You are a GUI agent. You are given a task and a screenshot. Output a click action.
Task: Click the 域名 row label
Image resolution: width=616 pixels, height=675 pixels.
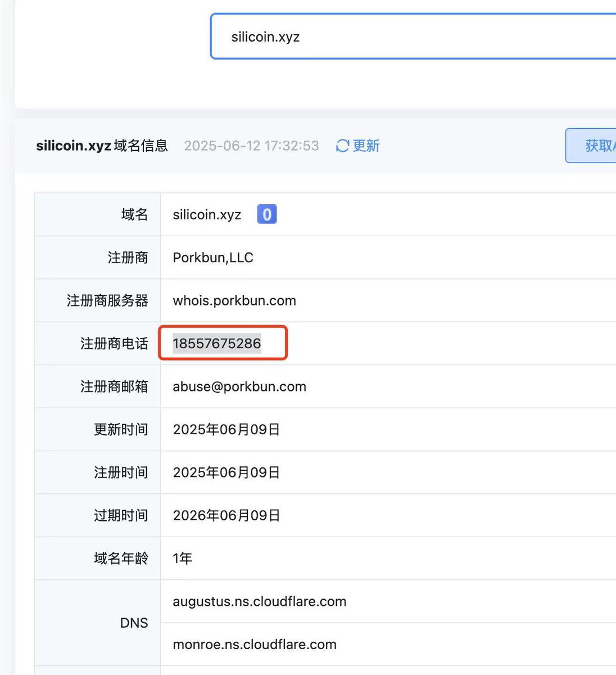point(134,214)
